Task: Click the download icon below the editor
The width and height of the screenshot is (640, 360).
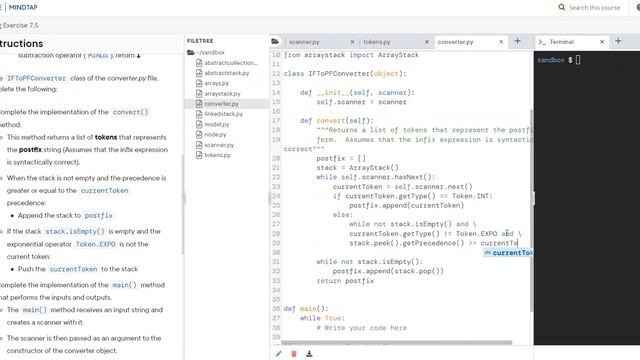Action: click(309, 354)
